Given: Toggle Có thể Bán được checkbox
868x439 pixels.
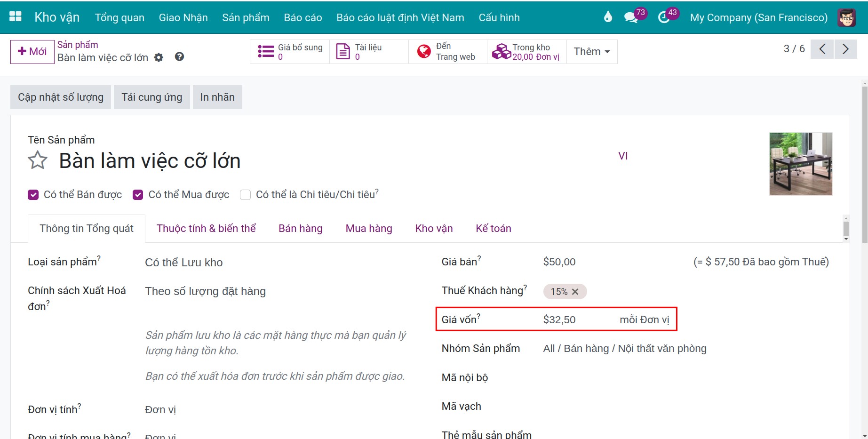Looking at the screenshot, I should (33, 195).
